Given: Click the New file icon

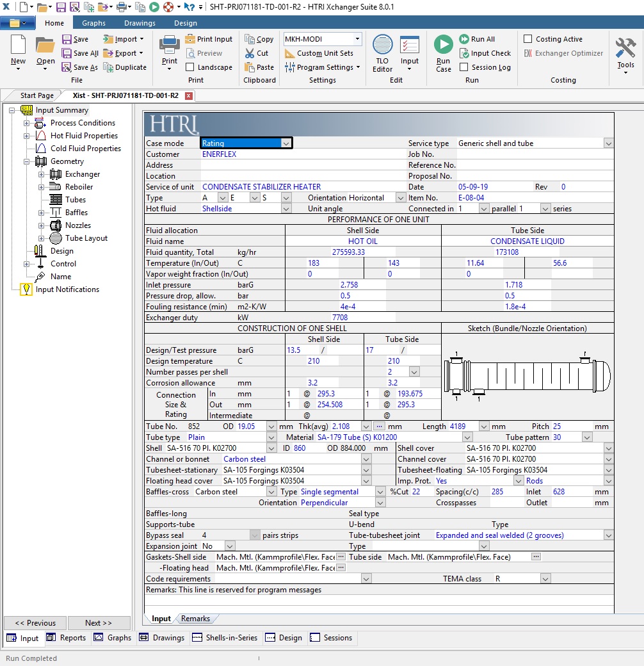Looking at the screenshot, I should [19, 45].
